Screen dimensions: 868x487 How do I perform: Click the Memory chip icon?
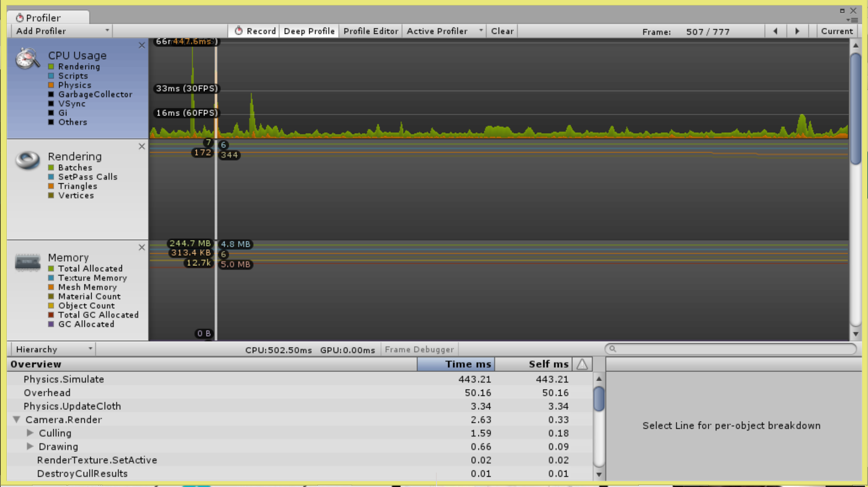(x=28, y=262)
